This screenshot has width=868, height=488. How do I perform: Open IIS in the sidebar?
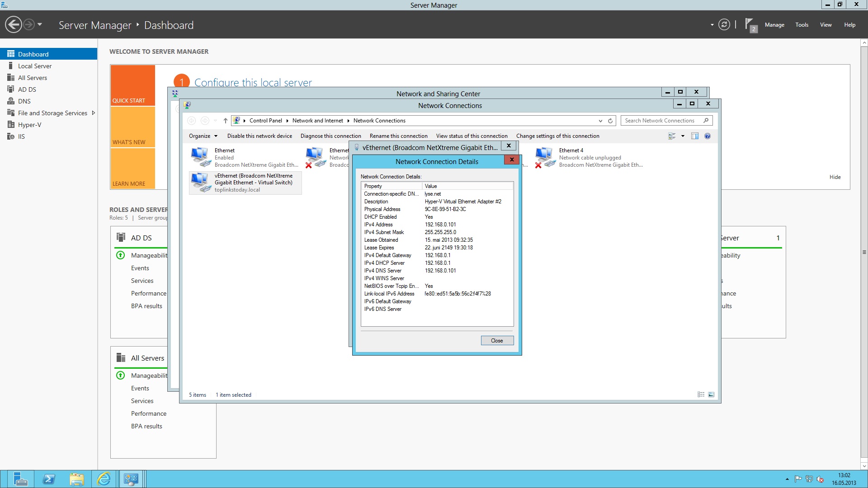tap(48, 136)
